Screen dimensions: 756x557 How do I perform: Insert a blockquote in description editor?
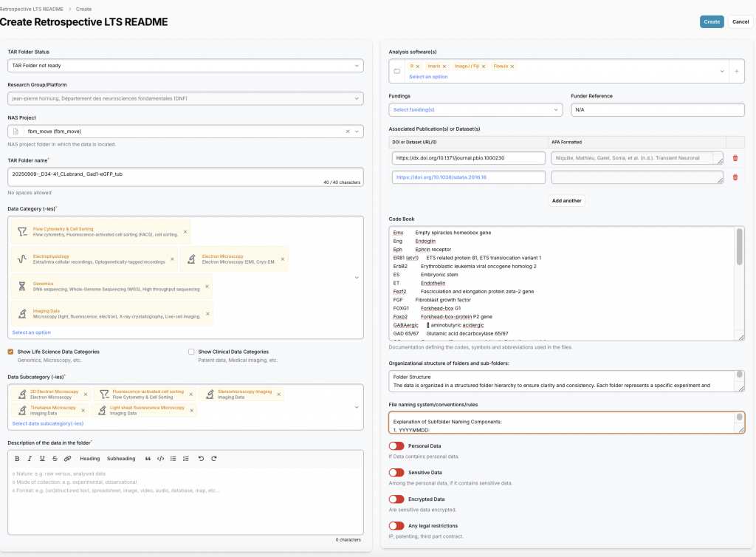point(148,459)
